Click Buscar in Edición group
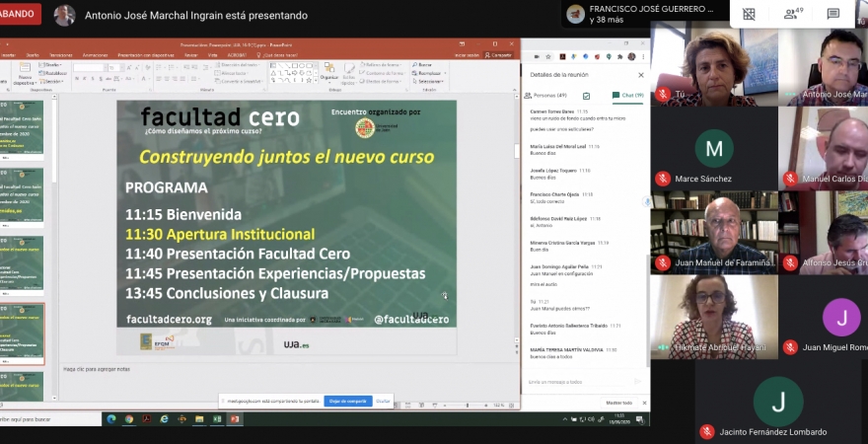The image size is (868, 444). coord(422,65)
